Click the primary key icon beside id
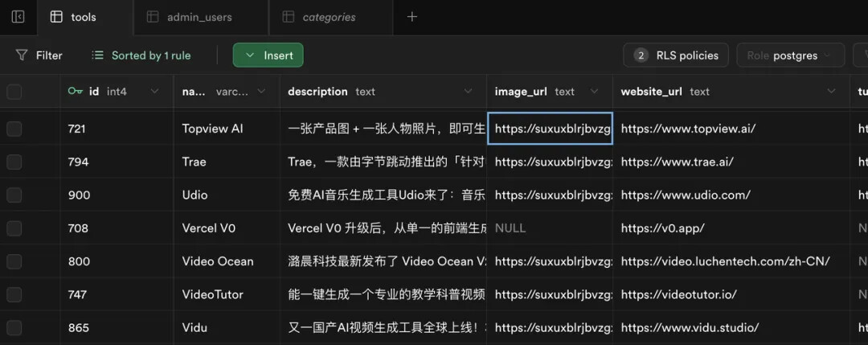 (x=76, y=92)
